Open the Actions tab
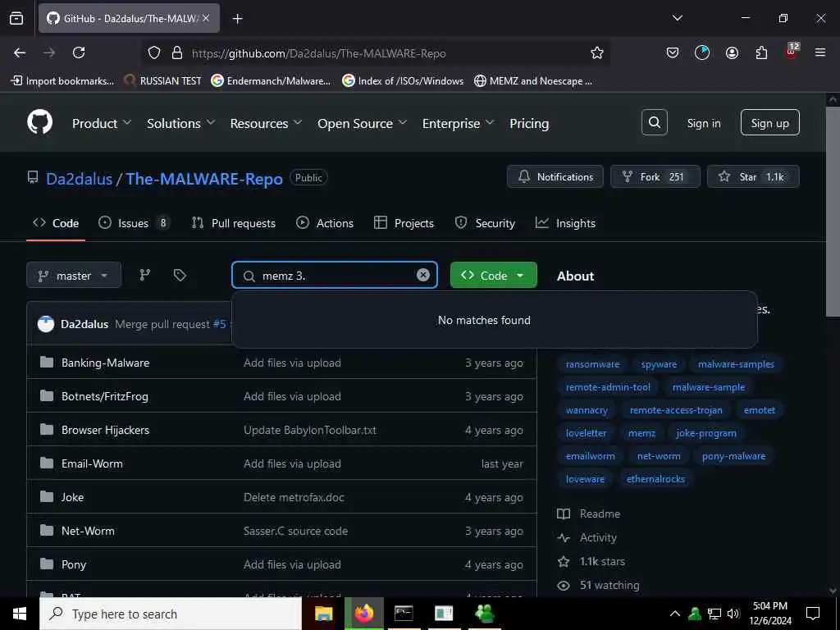The image size is (840, 630). click(x=325, y=223)
